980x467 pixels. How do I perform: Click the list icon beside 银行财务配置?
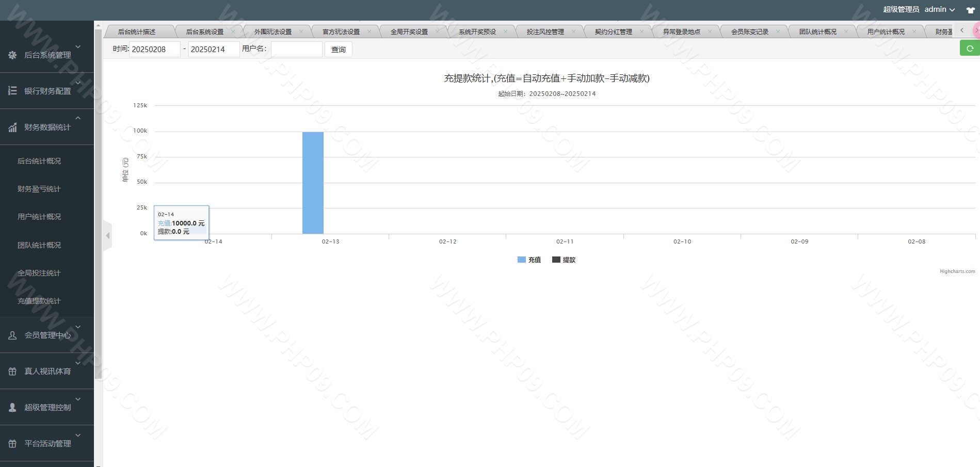pos(12,91)
